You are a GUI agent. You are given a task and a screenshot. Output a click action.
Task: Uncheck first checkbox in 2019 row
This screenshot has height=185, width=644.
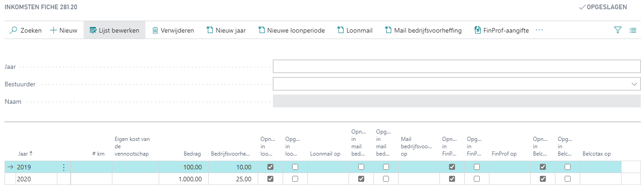click(x=271, y=167)
